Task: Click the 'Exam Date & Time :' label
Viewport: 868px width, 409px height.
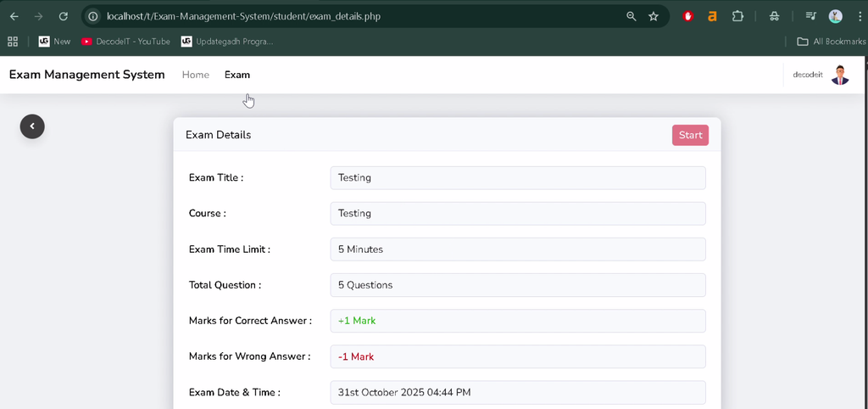Action: (235, 392)
